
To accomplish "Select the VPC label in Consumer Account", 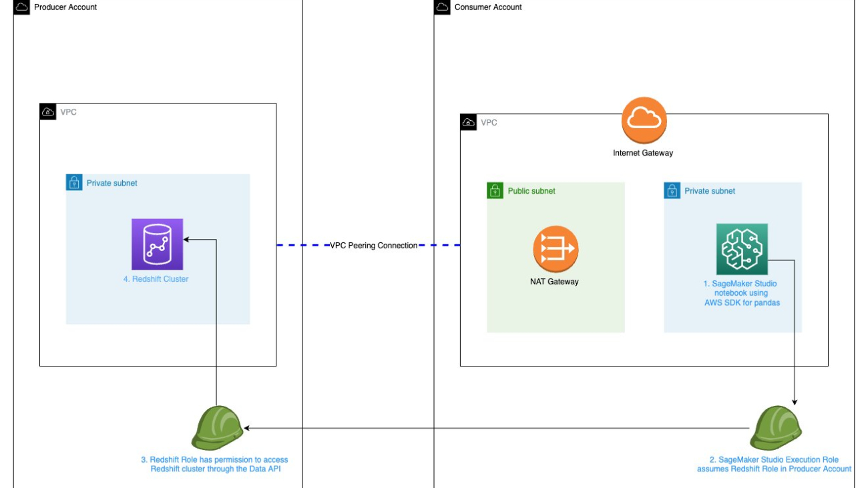I will [489, 123].
